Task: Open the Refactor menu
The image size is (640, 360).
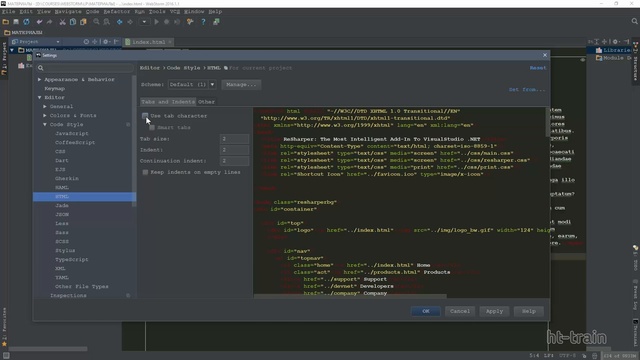Action: tap(116, 11)
